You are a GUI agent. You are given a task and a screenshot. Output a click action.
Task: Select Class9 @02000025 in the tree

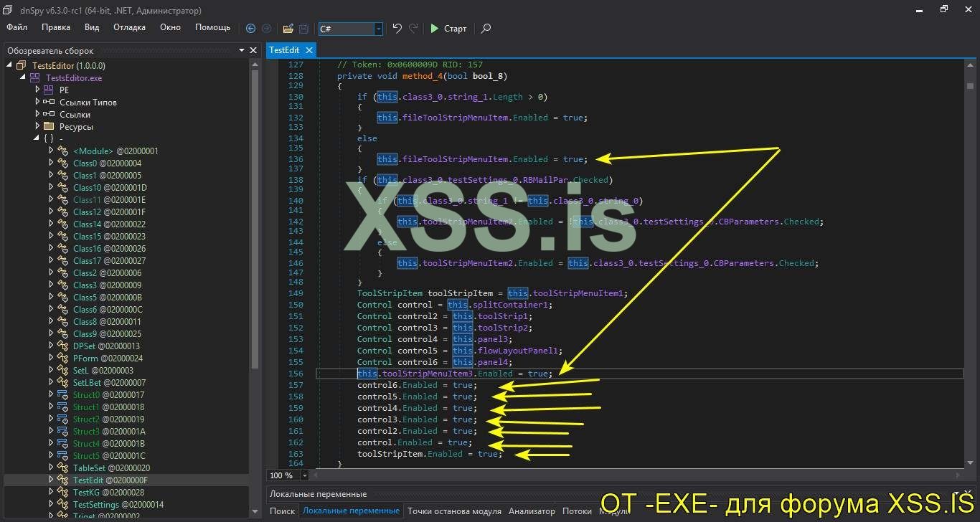point(107,334)
